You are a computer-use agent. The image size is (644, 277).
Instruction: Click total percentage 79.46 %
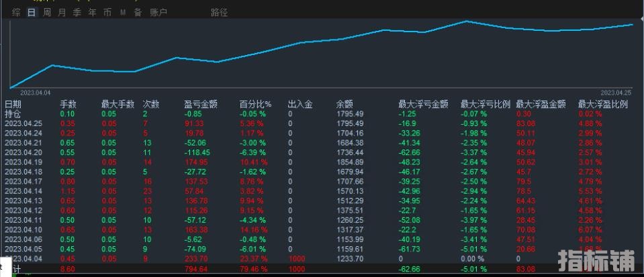pos(253,269)
